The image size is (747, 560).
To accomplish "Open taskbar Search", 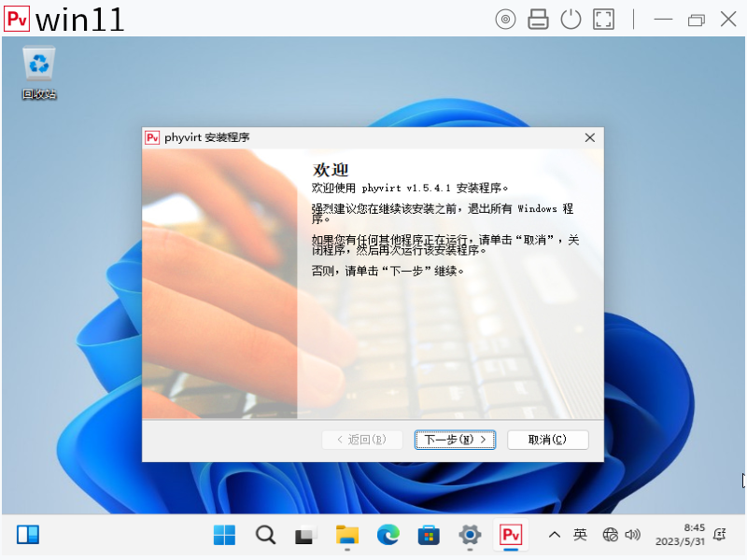I will pyautogui.click(x=265, y=535).
